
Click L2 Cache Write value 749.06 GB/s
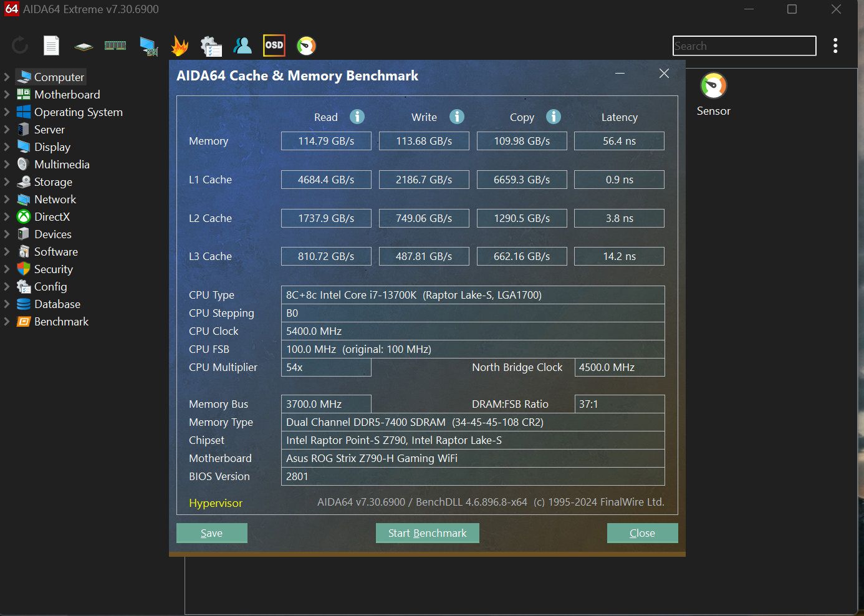(x=424, y=218)
